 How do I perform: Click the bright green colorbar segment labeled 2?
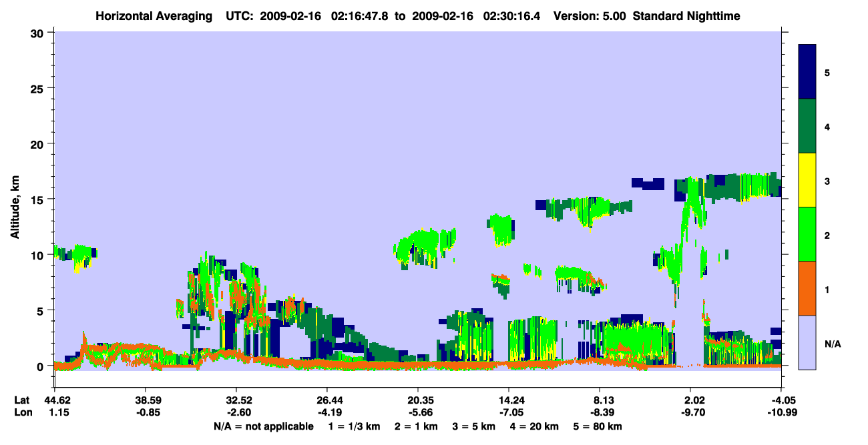[x=807, y=234]
